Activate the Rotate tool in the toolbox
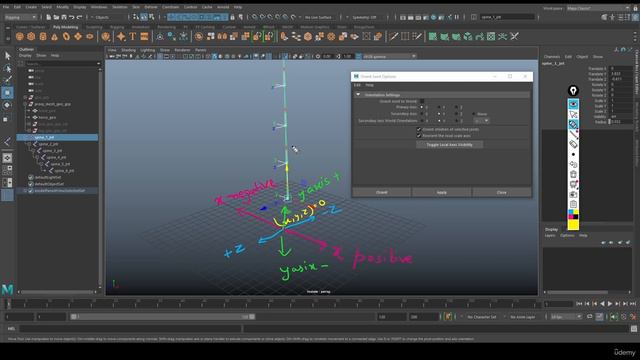The height and width of the screenshot is (360, 640). [7, 105]
